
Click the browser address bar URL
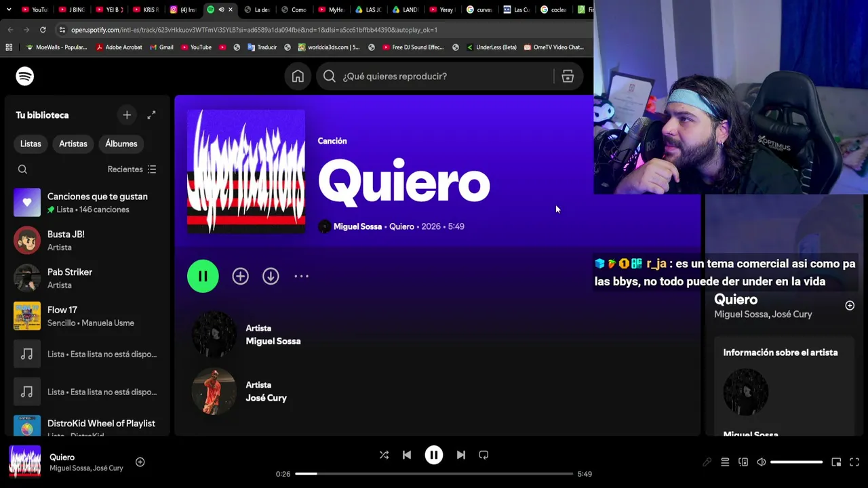point(254,30)
